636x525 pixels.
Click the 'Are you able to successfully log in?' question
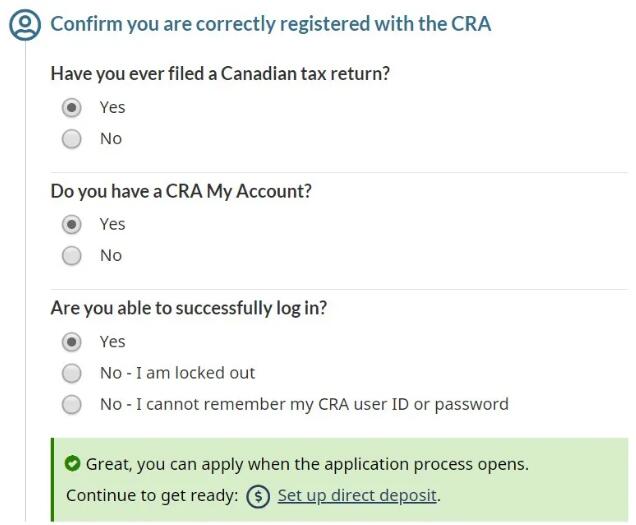click(x=189, y=308)
